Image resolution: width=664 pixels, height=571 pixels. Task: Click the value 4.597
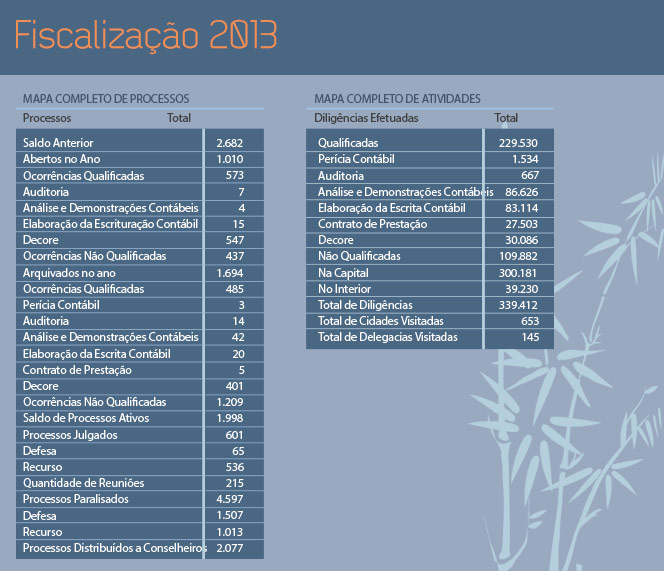[x=230, y=499]
